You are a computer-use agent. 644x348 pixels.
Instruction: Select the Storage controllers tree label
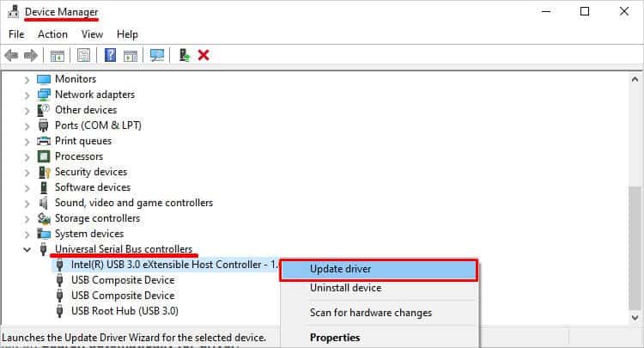coord(97,218)
